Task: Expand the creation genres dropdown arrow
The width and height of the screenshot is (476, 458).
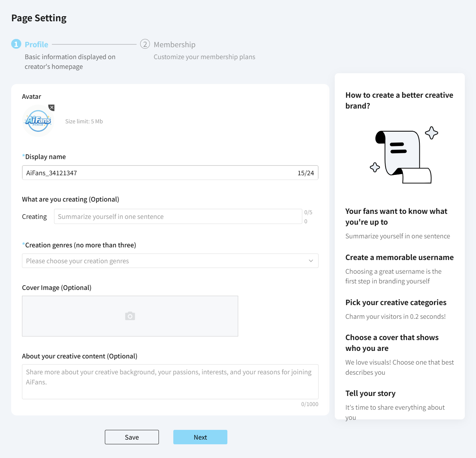Action: point(311,261)
